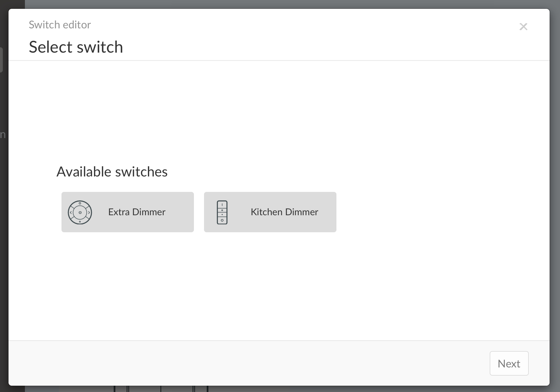Image resolution: width=560 pixels, height=392 pixels.
Task: Click the Switch editor subtitle text
Action: pos(60,25)
